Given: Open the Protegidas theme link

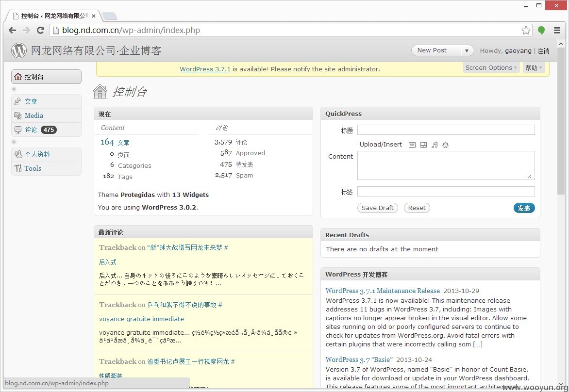Looking at the screenshot, I should 137,195.
